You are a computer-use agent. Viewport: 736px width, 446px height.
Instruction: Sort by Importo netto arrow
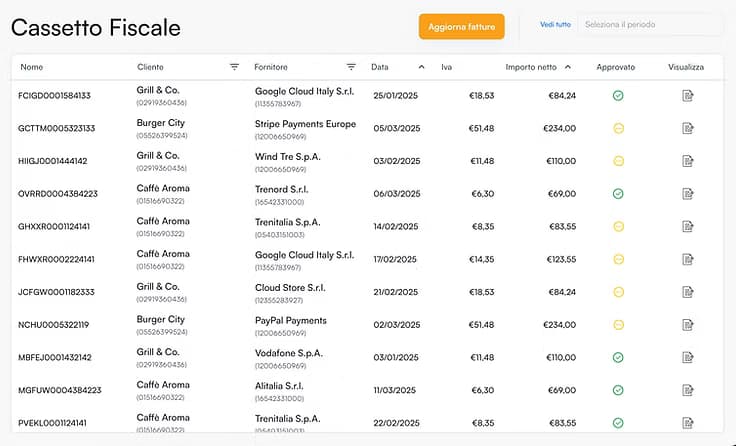coord(568,67)
